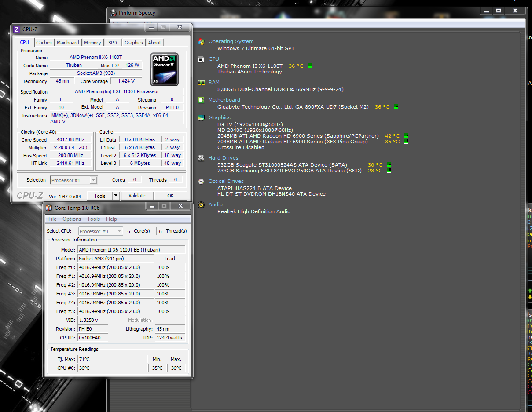Screen dimensions: 532x412
Task: Open the Selection Processor #1 dropdown in CPU-Z
Action: pyautogui.click(x=73, y=180)
